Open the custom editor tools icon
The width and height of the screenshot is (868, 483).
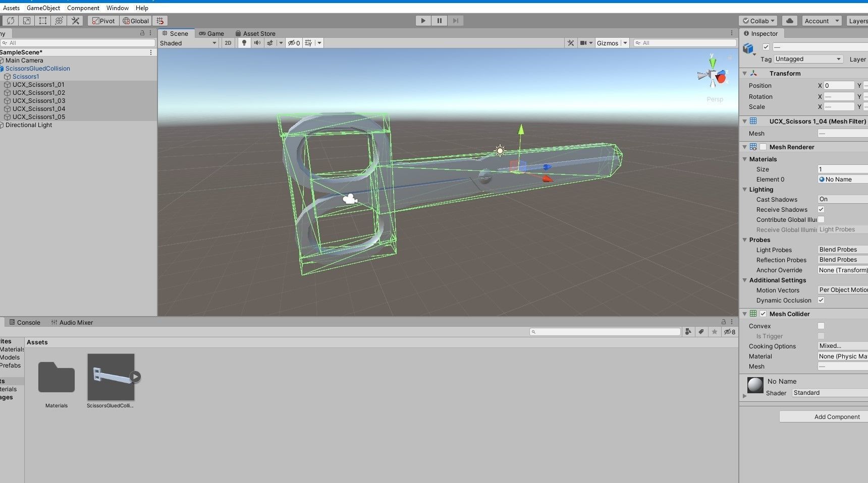pyautogui.click(x=75, y=21)
